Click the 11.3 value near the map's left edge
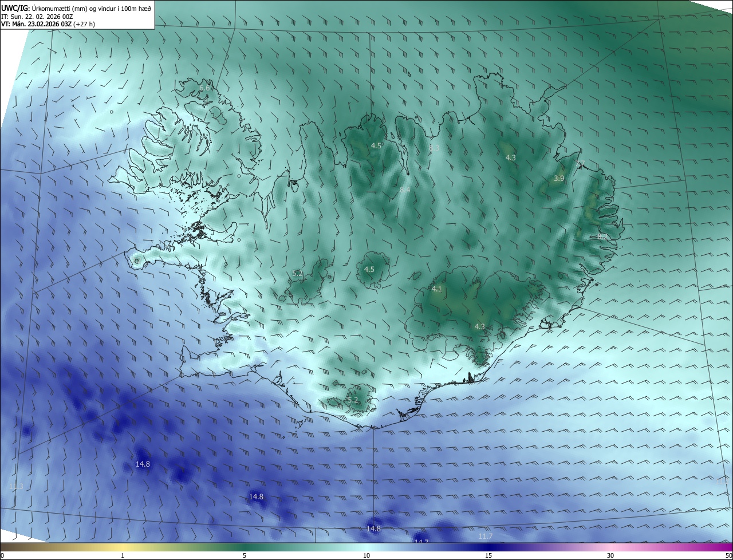733x560 pixels. (x=17, y=487)
